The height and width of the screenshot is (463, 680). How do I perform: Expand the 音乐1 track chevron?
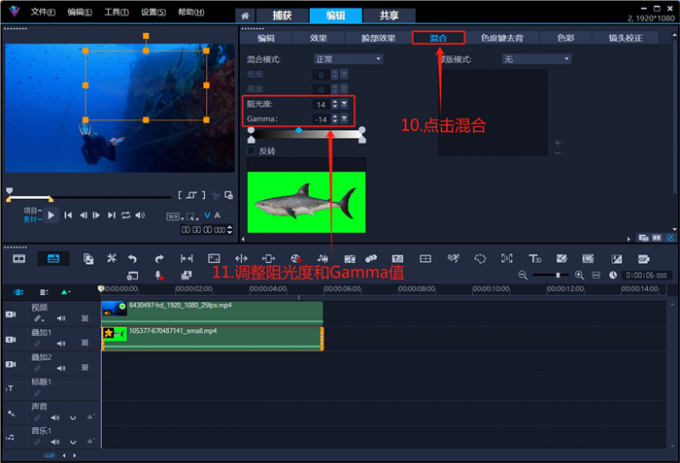(x=73, y=442)
